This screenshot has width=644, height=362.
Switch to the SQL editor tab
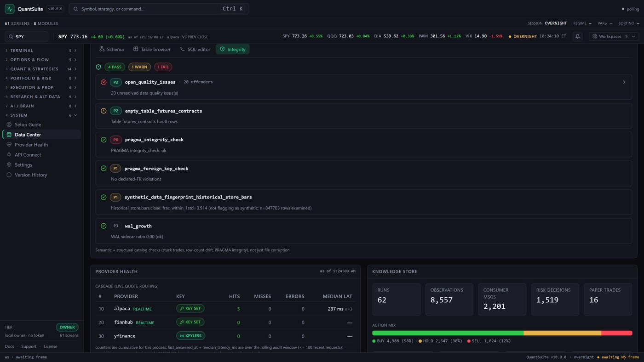point(195,49)
